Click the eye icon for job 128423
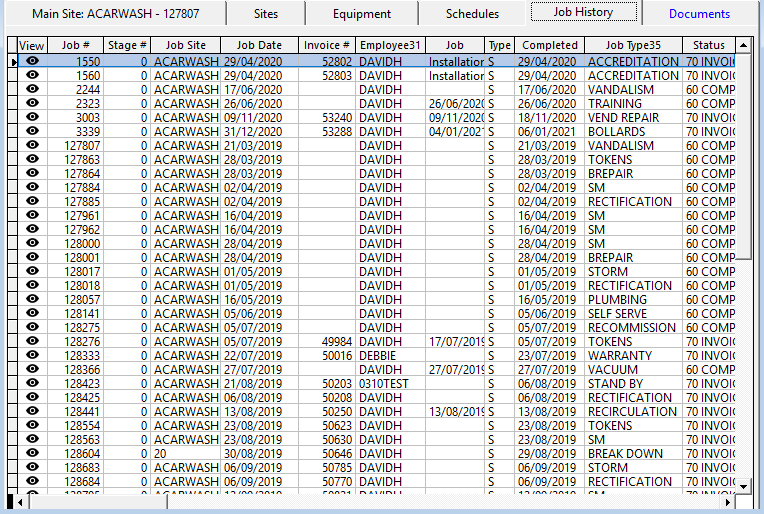 [x=32, y=383]
